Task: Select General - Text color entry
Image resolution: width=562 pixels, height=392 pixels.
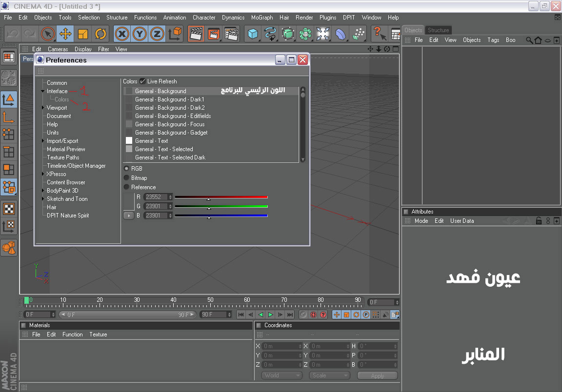Action: click(211, 141)
